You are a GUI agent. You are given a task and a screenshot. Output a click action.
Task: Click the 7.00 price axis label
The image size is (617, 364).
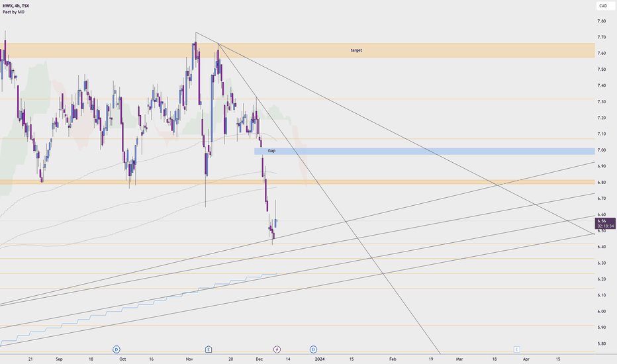(x=601, y=150)
